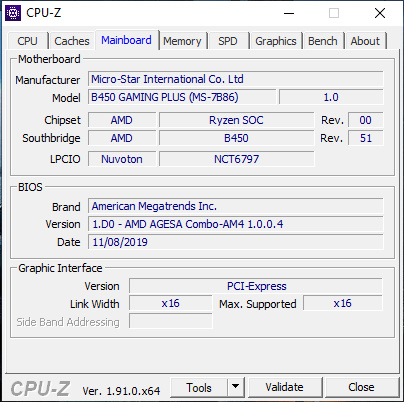Click the Close button at bottom

(x=361, y=387)
